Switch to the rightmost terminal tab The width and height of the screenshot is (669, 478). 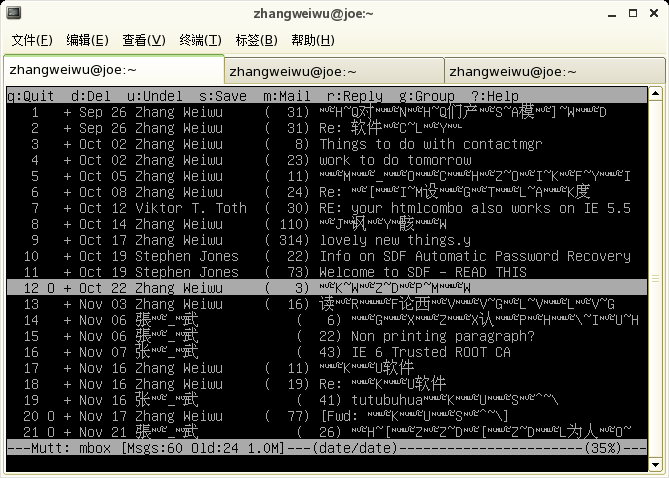554,71
